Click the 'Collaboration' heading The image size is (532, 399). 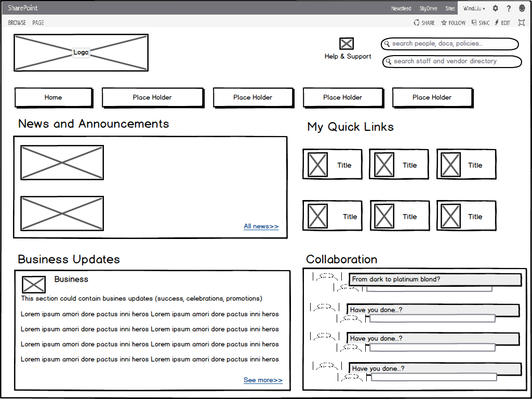pyautogui.click(x=342, y=259)
